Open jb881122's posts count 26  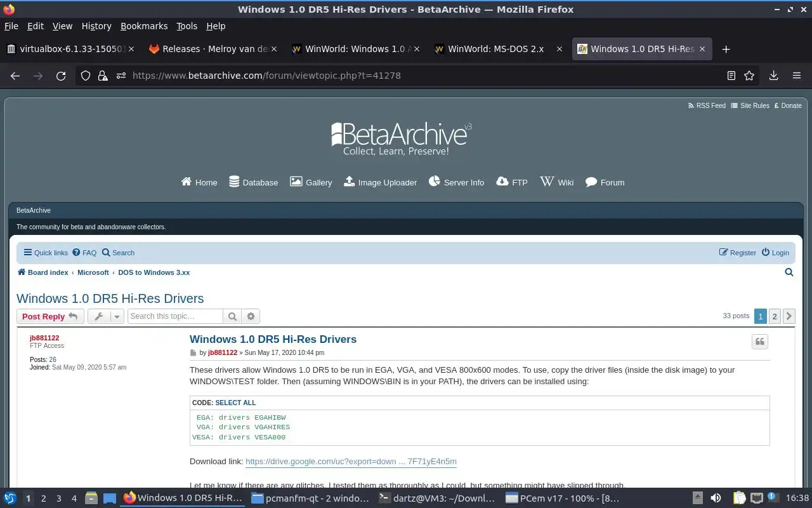pyautogui.click(x=53, y=359)
